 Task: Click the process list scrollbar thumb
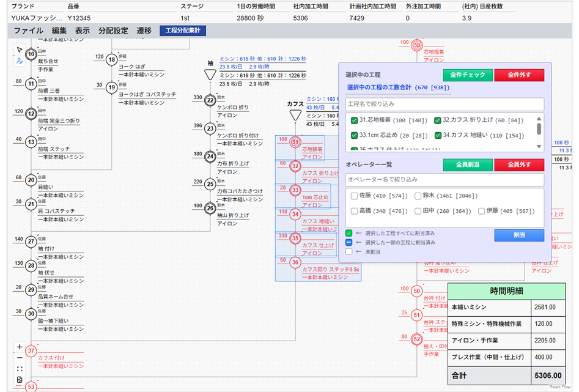click(539, 129)
